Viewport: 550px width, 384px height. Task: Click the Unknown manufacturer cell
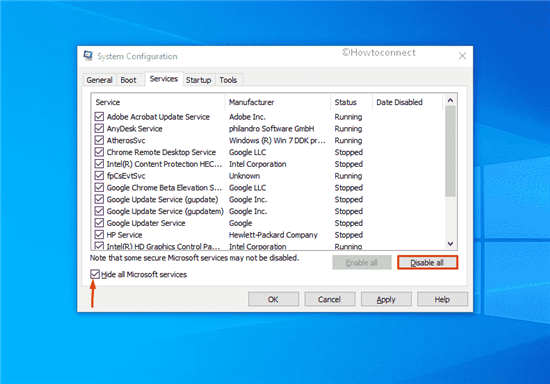click(x=244, y=176)
